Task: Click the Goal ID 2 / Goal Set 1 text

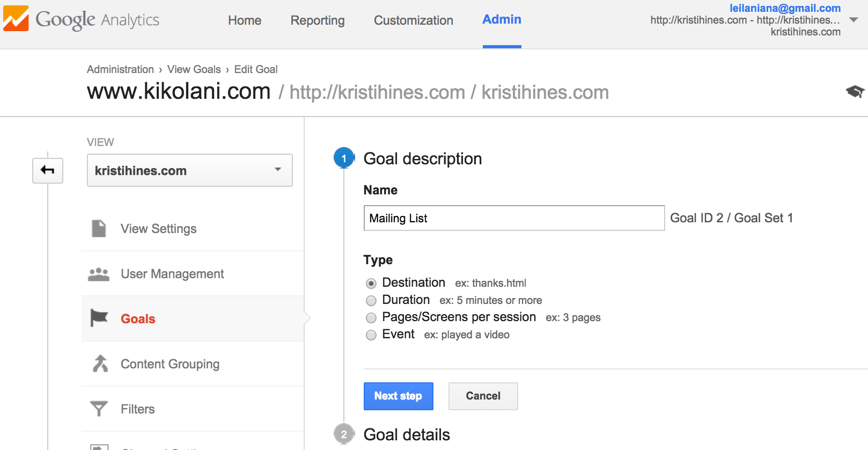Action: (x=732, y=218)
